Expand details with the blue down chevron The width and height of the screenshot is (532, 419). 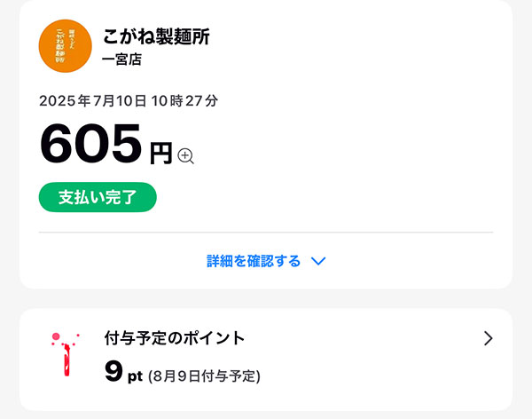[x=318, y=261]
